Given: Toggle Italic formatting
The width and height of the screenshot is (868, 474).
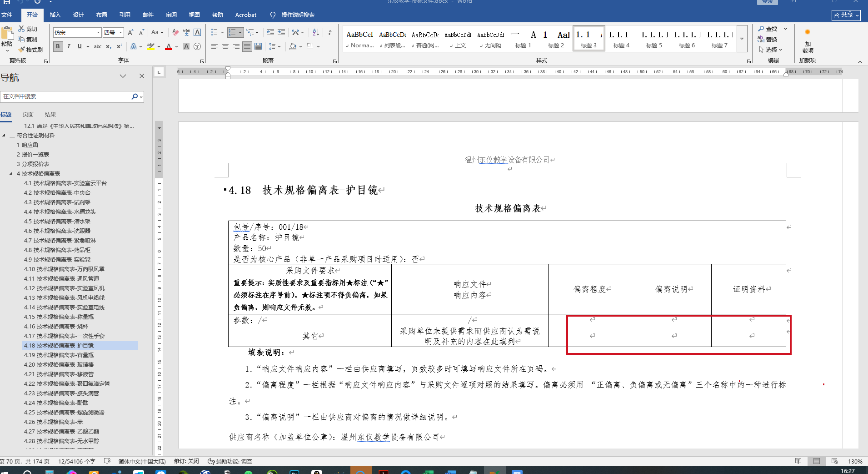Looking at the screenshot, I should pos(69,46).
